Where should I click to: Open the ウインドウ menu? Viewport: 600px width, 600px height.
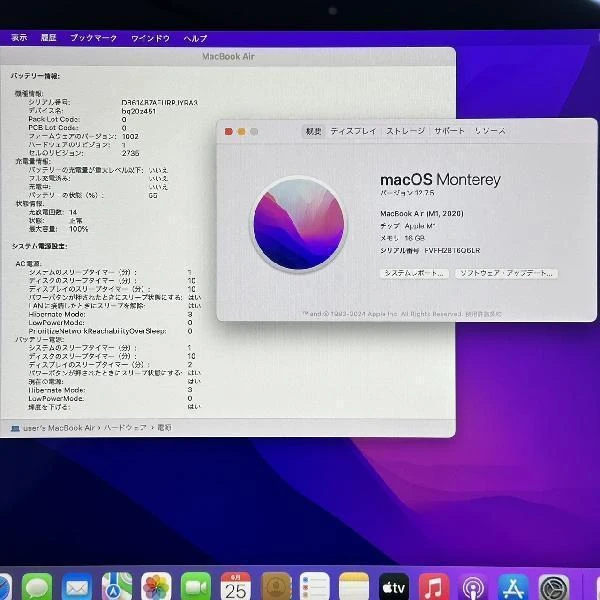[150, 38]
